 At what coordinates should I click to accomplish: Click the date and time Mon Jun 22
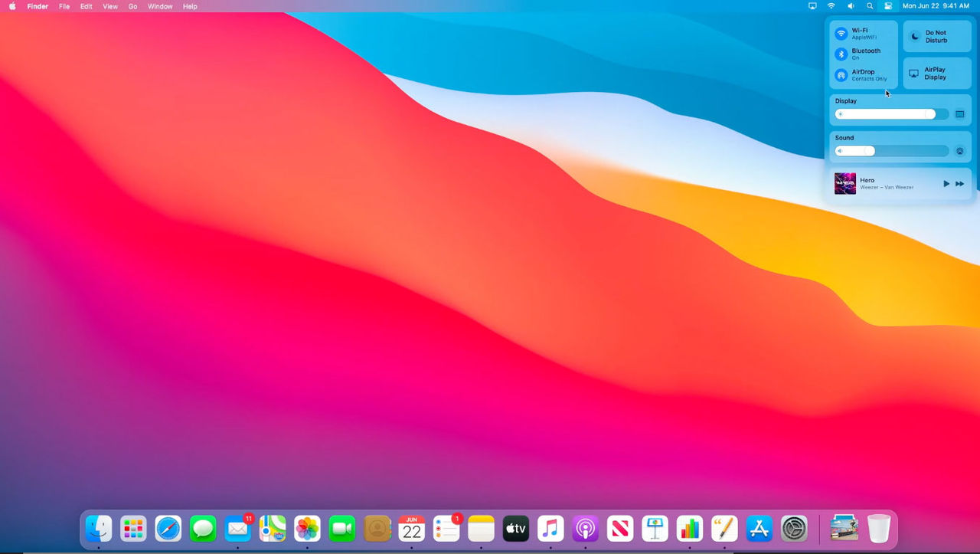(x=936, y=6)
